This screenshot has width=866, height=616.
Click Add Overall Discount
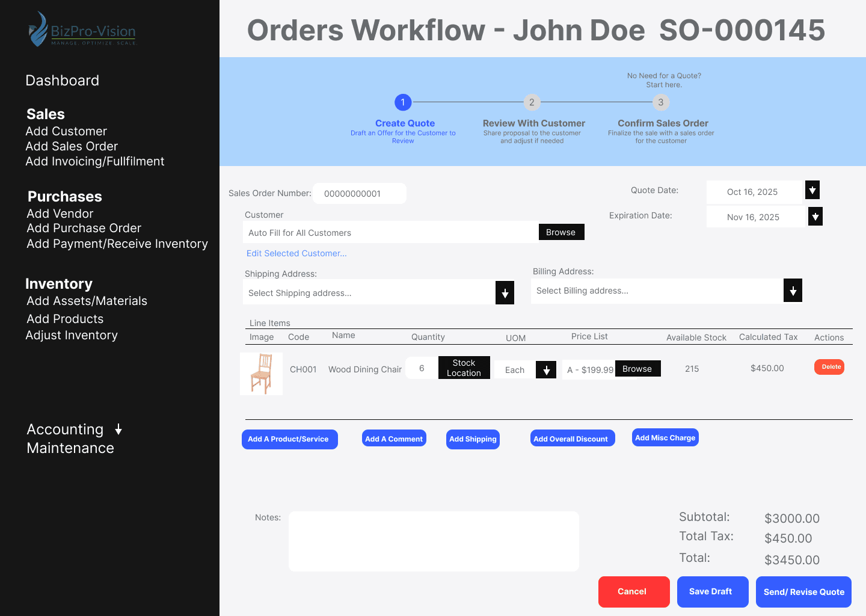[572, 438]
